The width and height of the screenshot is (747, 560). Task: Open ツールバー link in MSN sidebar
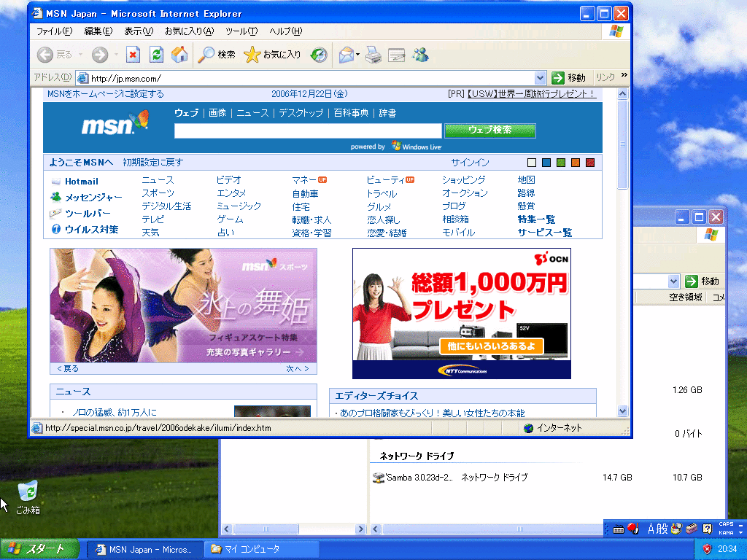point(80,214)
